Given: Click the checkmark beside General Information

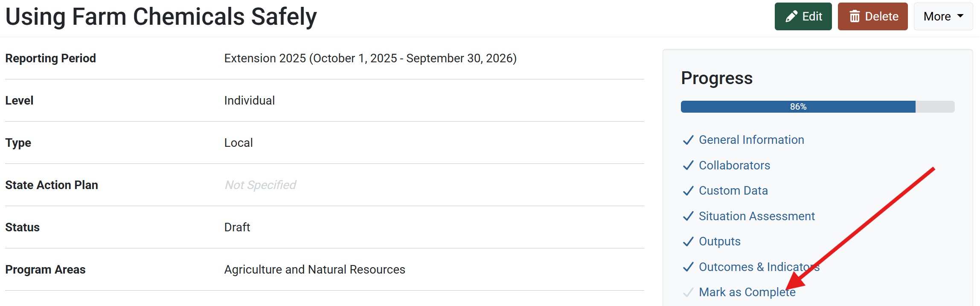Looking at the screenshot, I should coord(688,140).
